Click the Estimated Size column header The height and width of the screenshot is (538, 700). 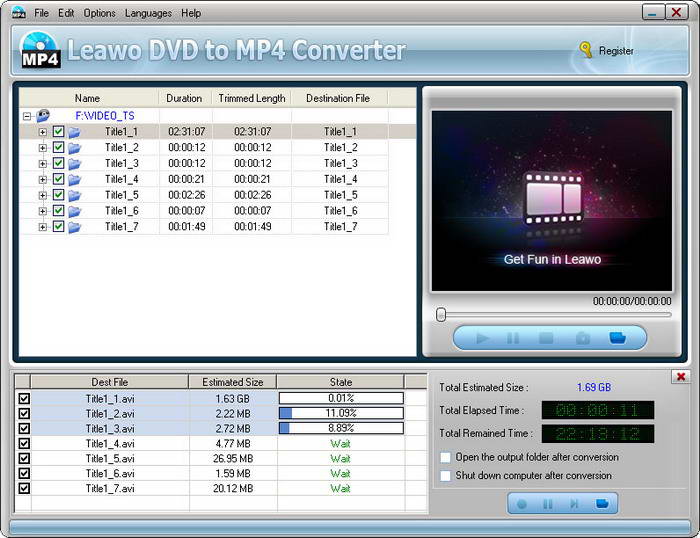[x=233, y=382]
